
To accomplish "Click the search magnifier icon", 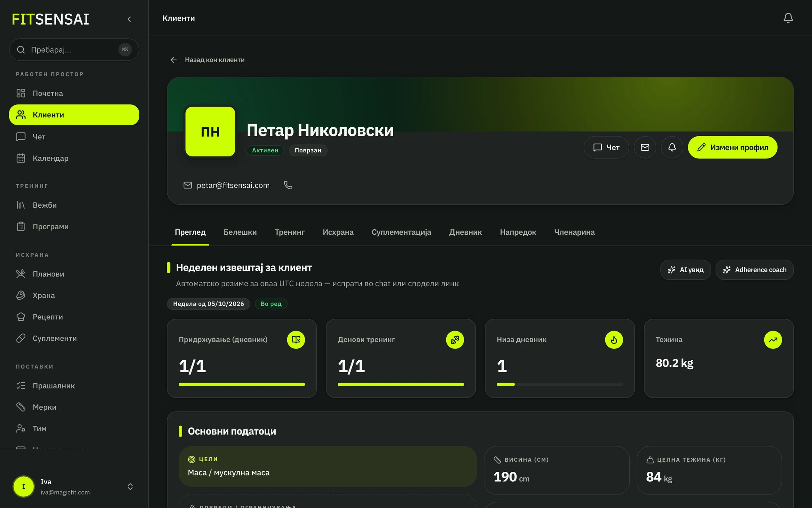I will coord(21,50).
